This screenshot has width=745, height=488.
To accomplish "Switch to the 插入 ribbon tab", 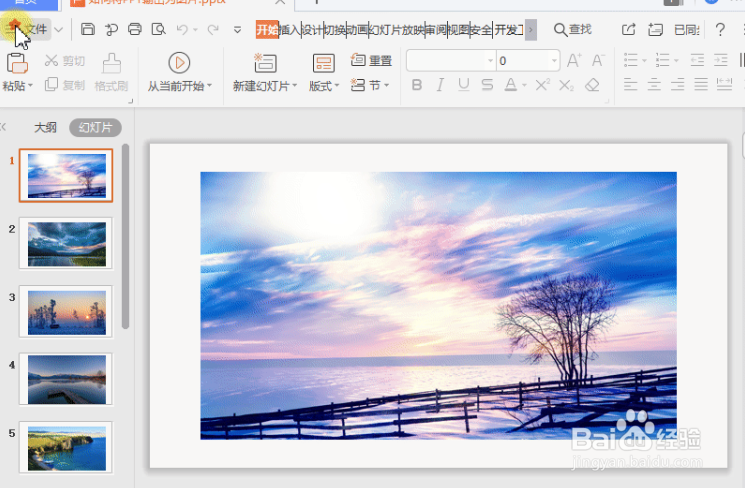I will pos(289,30).
